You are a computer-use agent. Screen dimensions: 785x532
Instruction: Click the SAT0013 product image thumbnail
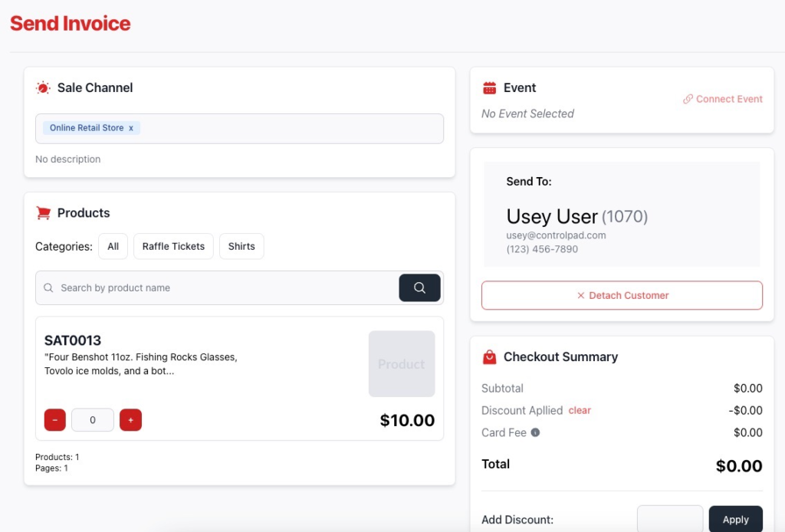coord(402,364)
